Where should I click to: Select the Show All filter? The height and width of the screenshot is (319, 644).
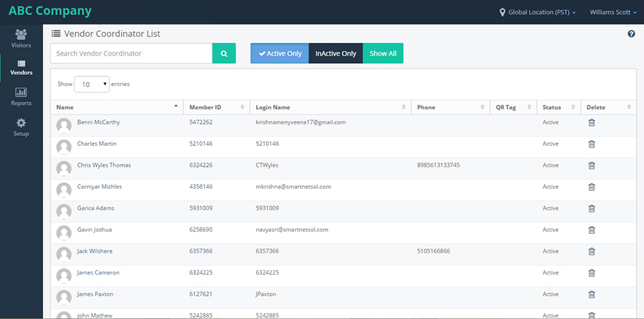click(383, 54)
